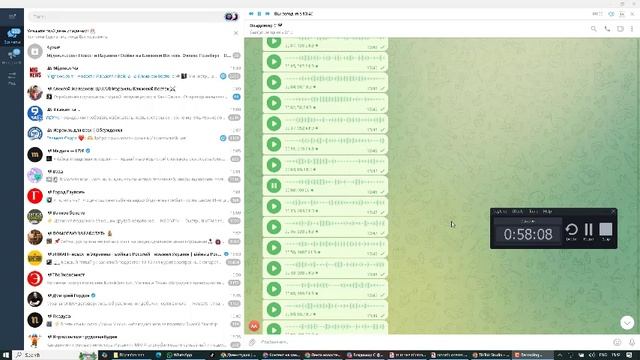Pause audio in the top player bar

tap(259, 14)
